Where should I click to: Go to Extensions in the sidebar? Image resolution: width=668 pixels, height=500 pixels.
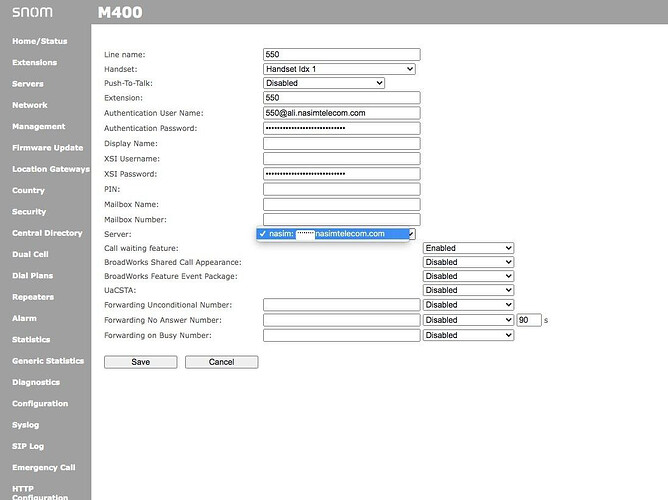[35, 63]
